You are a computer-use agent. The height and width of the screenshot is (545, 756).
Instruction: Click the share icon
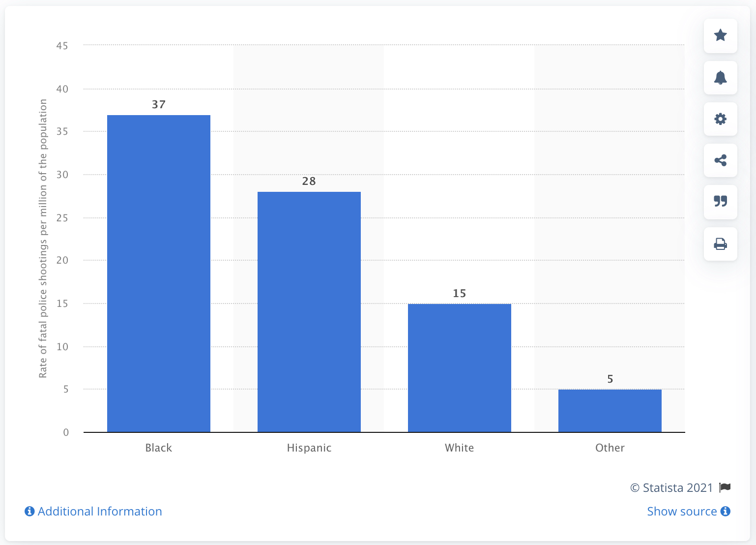tap(720, 160)
